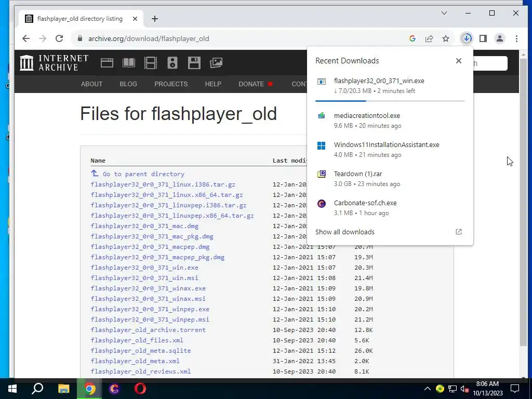Close the Recent Downloads popup
The image size is (532, 399).
point(458,61)
